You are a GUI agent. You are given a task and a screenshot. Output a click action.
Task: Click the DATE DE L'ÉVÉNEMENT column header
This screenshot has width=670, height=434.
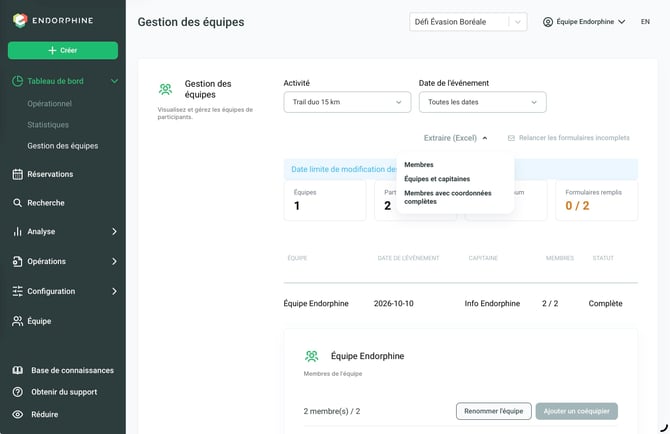(408, 258)
